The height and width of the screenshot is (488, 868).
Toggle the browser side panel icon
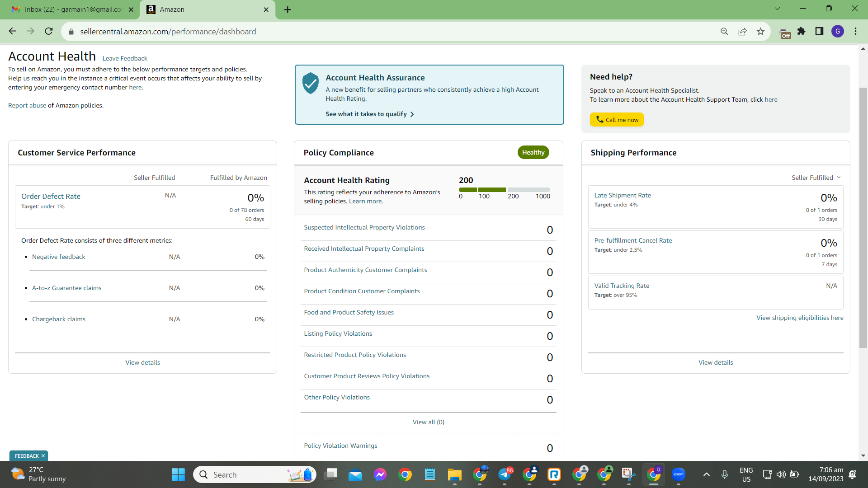819,31
